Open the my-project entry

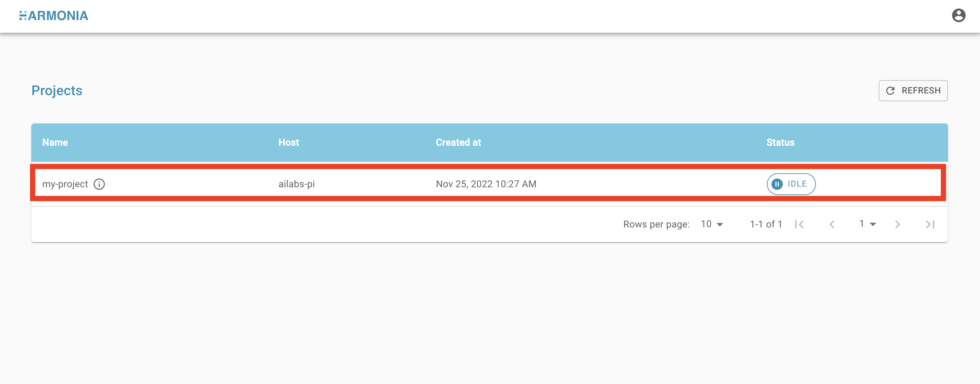pyautogui.click(x=65, y=184)
